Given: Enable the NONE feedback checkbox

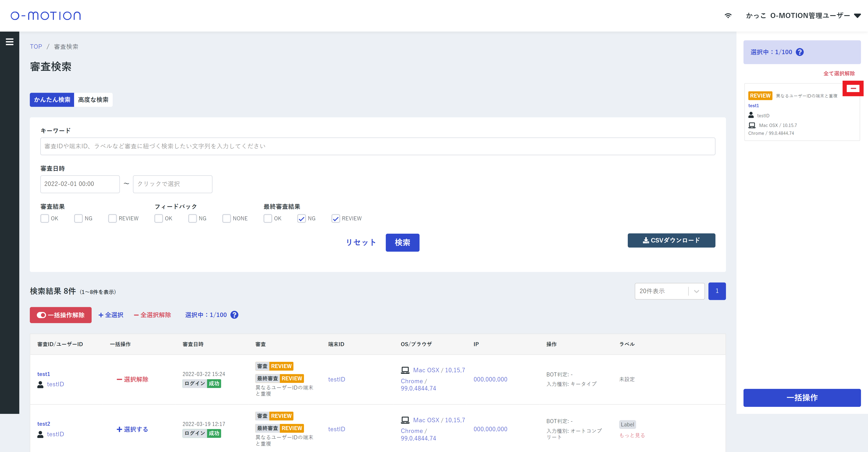Looking at the screenshot, I should [x=226, y=218].
